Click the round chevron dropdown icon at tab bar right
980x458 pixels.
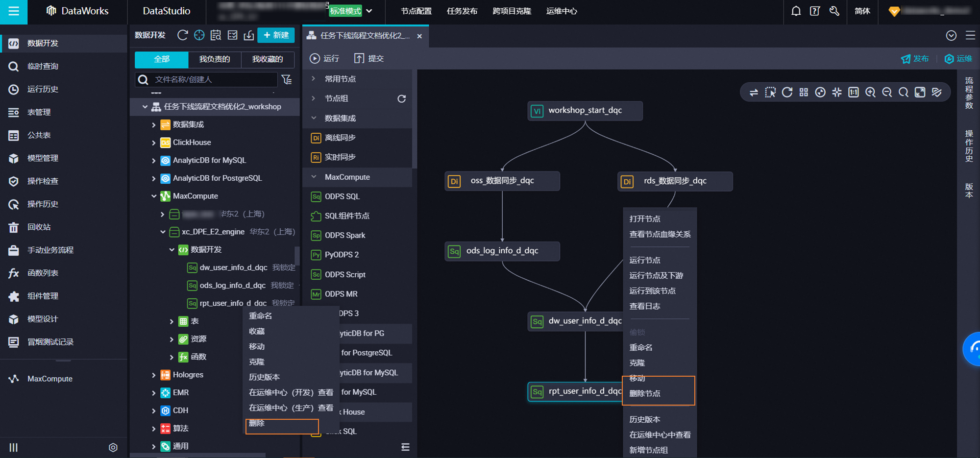click(x=951, y=35)
